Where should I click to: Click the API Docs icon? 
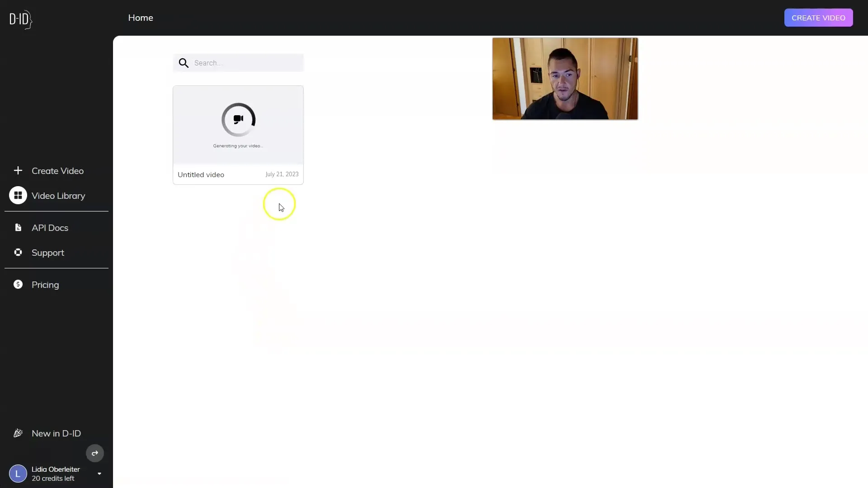(x=18, y=227)
